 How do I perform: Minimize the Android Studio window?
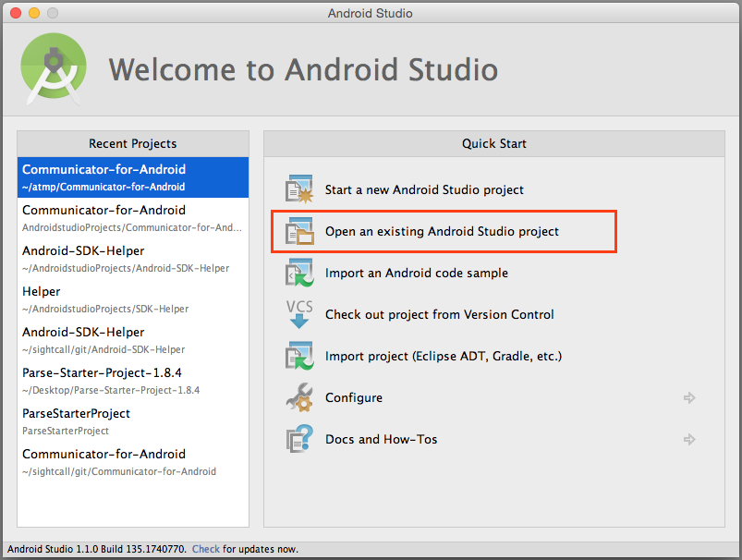pyautogui.click(x=34, y=13)
